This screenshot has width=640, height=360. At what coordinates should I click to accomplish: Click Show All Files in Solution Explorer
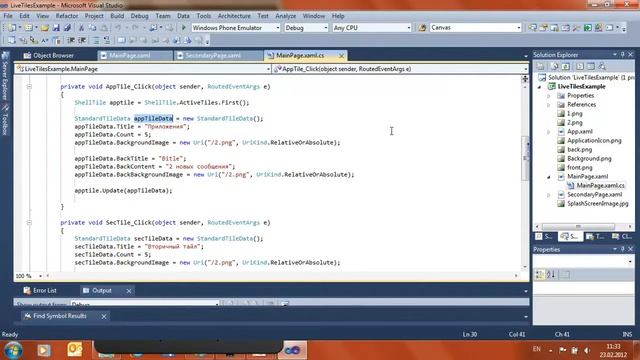(554, 66)
